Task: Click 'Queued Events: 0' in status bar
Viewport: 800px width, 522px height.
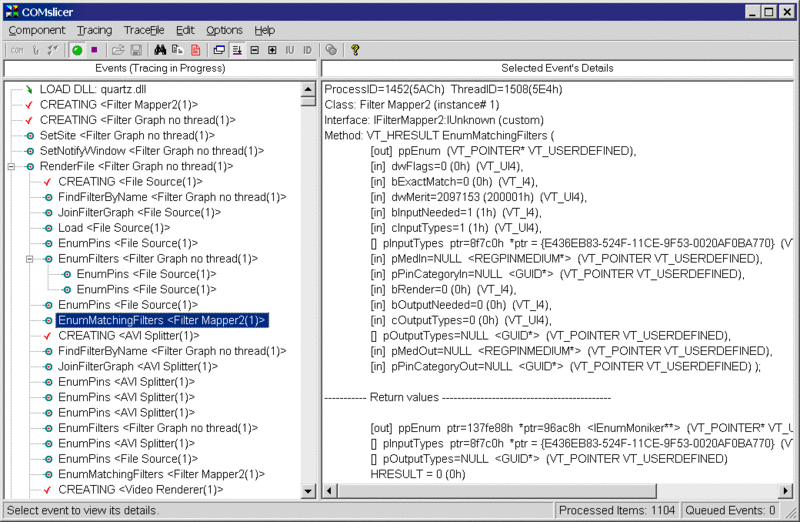Action: [x=730, y=510]
